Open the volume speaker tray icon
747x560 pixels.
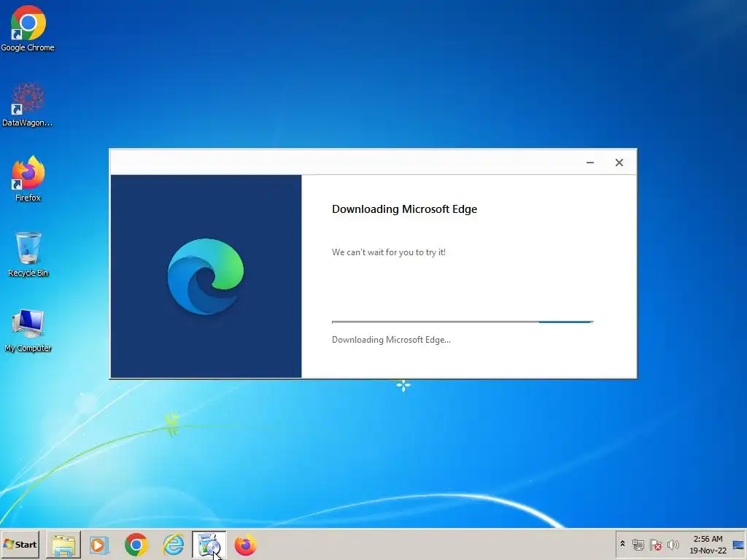coord(673,544)
